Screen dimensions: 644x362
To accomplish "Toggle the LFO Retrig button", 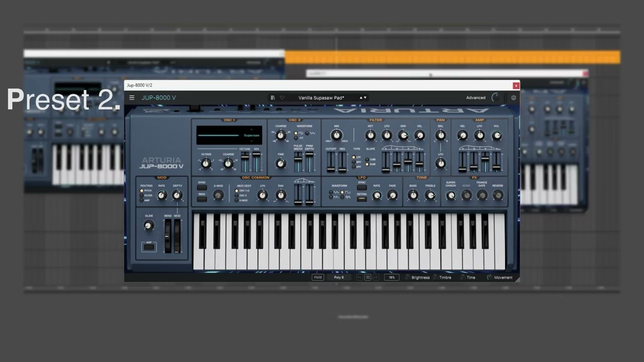I will (x=362, y=199).
